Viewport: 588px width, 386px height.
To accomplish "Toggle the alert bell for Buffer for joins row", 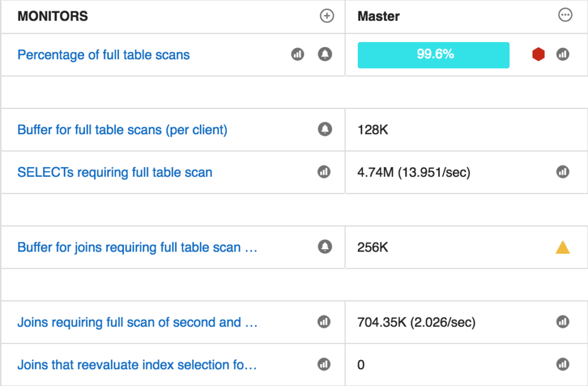I will point(324,247).
